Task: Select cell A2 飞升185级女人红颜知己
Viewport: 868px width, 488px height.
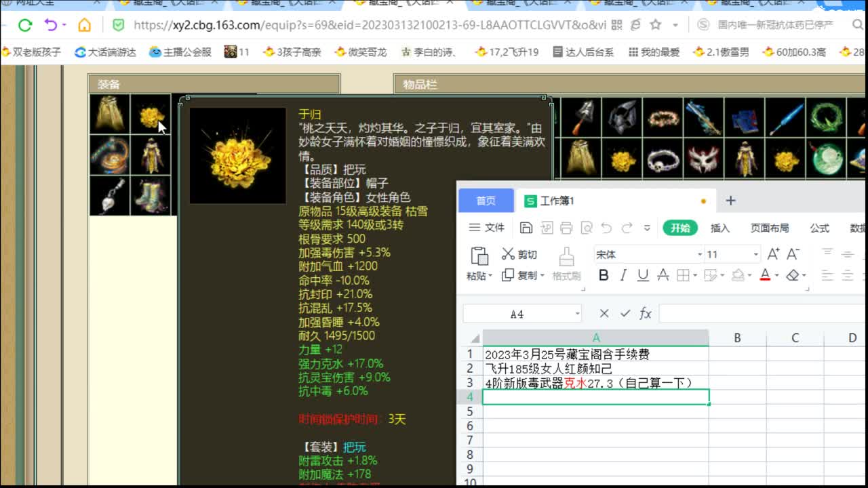Action: pos(595,369)
